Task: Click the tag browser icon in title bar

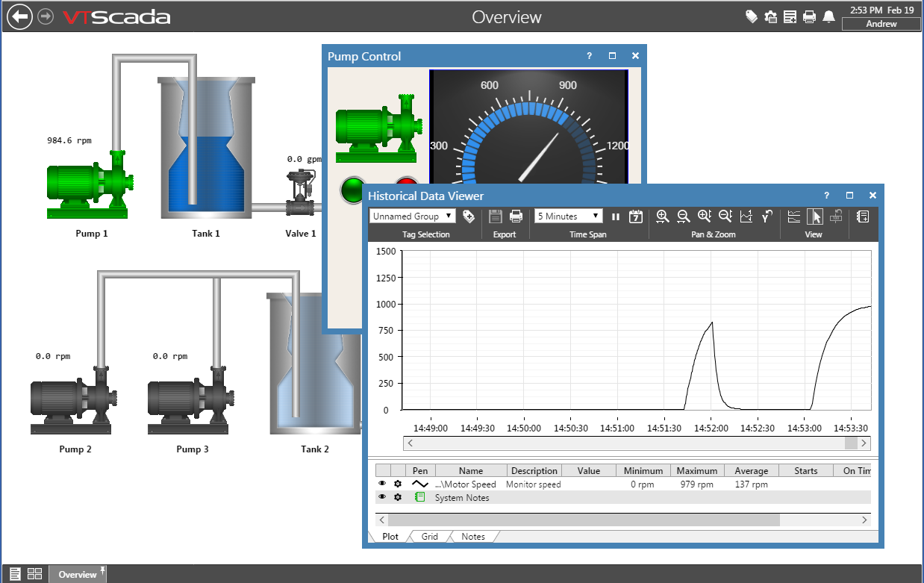Action: pyautogui.click(x=752, y=16)
